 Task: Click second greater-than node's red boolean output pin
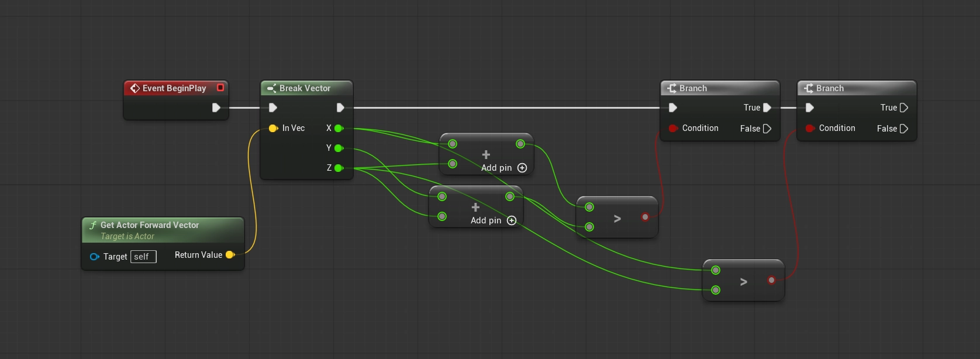[x=771, y=280]
